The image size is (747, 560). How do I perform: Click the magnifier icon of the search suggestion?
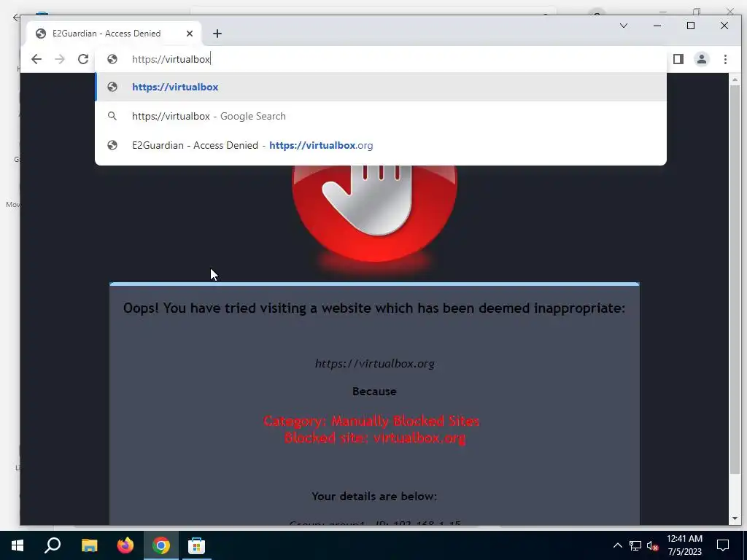pos(112,116)
